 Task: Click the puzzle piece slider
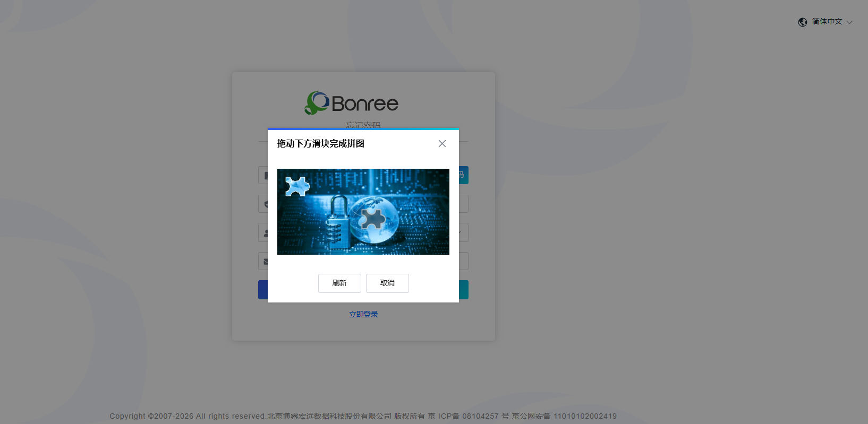[x=297, y=186]
